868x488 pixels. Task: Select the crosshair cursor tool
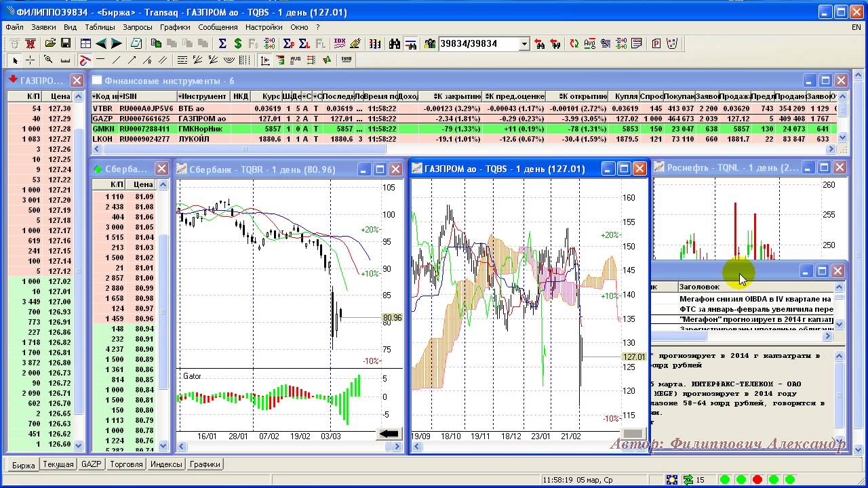click(x=31, y=60)
